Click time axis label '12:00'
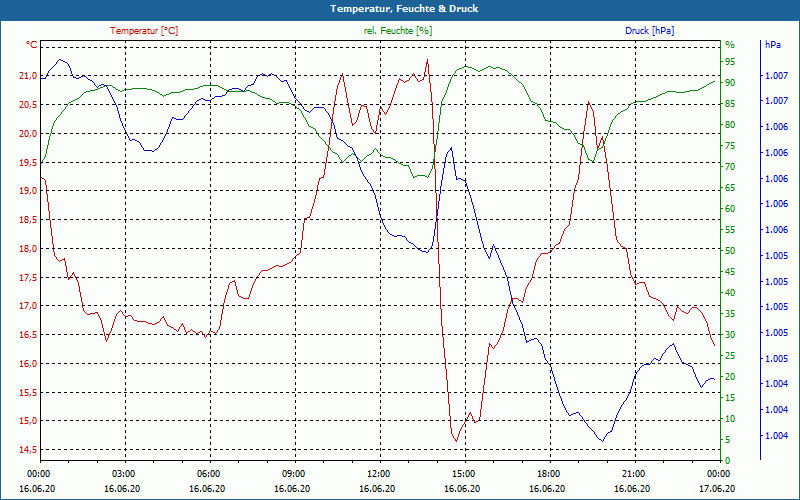This screenshot has width=800, height=500. click(380, 473)
